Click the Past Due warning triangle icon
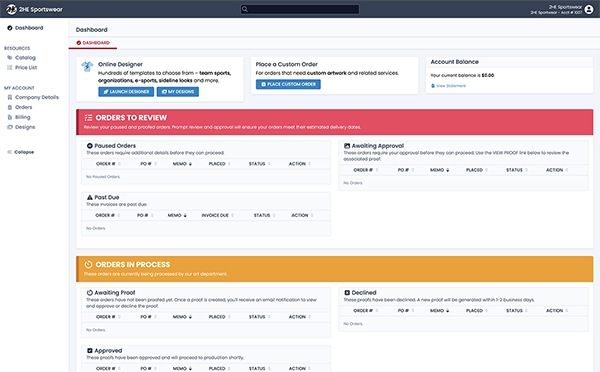The image size is (600, 372). click(90, 197)
